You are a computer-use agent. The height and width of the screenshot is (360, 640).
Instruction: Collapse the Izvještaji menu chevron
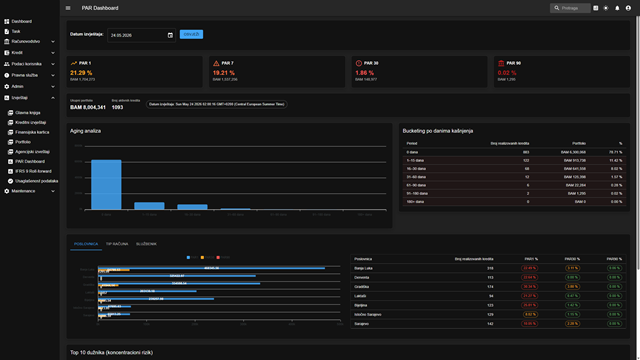[53, 98]
